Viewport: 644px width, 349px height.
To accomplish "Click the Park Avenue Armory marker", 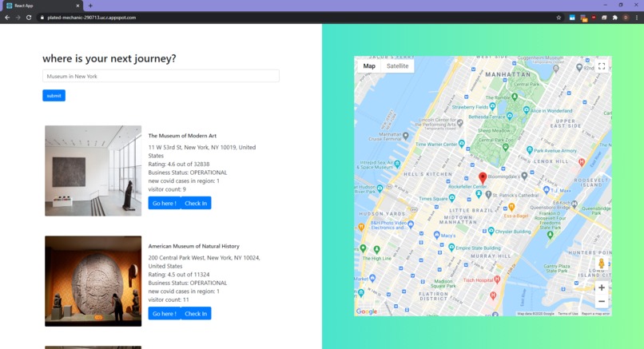I will point(530,150).
